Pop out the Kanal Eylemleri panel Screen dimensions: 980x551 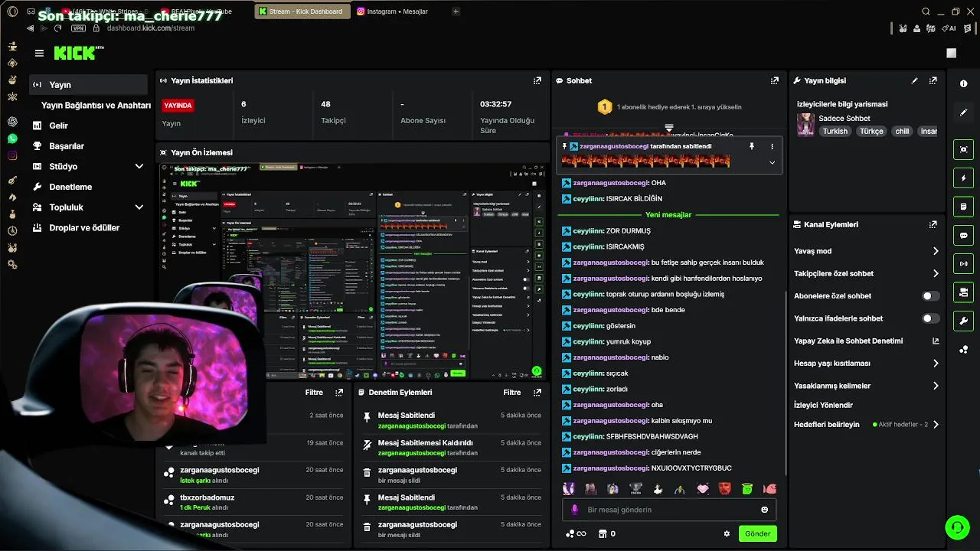point(933,224)
